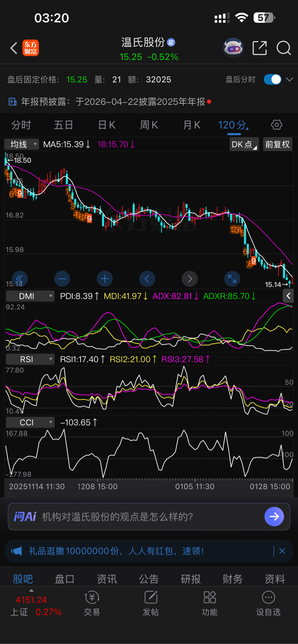Tap the share/export icon
298x644 pixels.
tap(260, 48)
